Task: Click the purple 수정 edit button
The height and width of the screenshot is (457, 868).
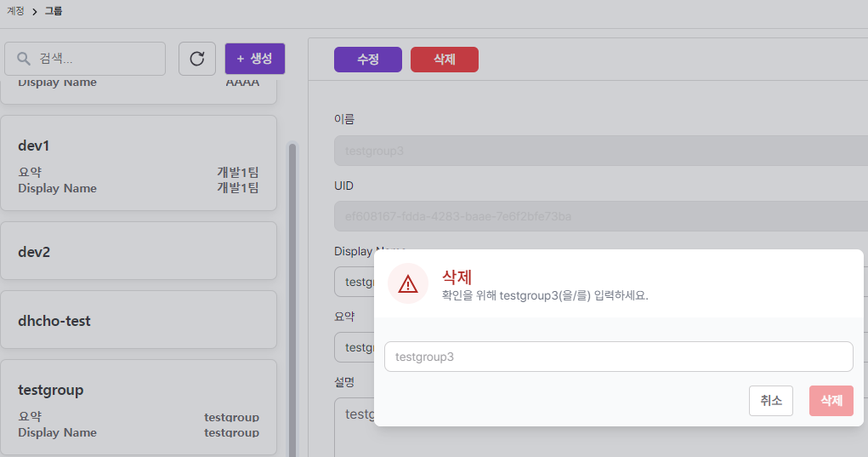Action: point(367,60)
